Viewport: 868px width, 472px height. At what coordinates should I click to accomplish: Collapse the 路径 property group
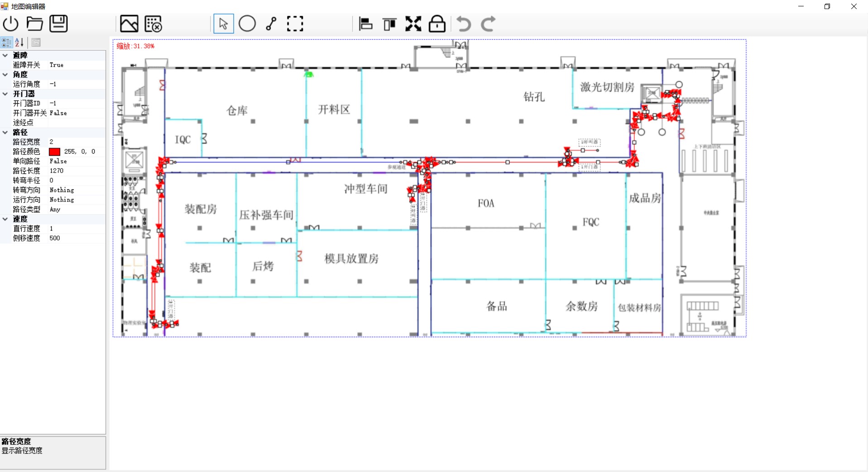point(5,132)
